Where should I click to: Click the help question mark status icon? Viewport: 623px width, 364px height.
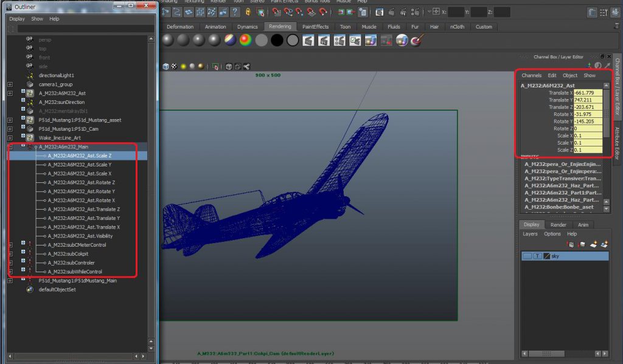click(x=235, y=12)
